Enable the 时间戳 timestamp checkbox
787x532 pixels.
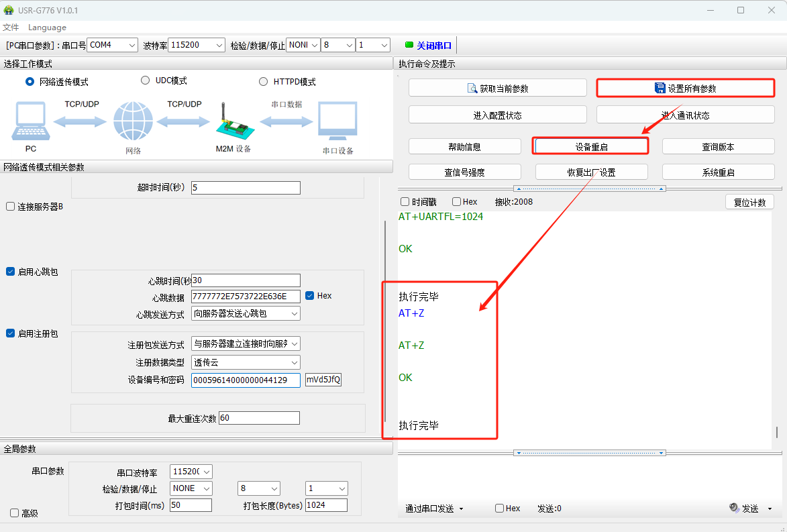point(405,201)
